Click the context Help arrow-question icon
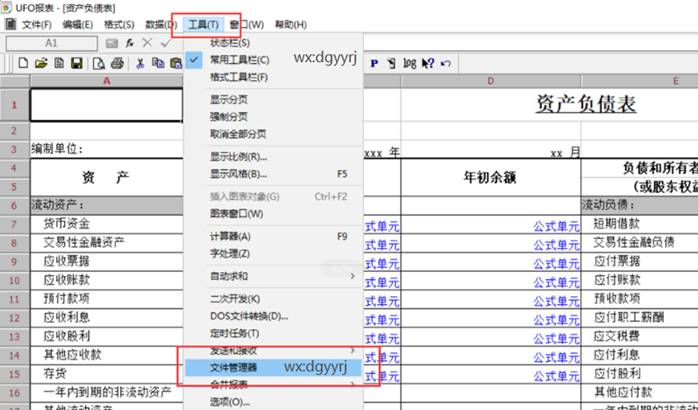This screenshot has width=698, height=410. click(x=427, y=63)
